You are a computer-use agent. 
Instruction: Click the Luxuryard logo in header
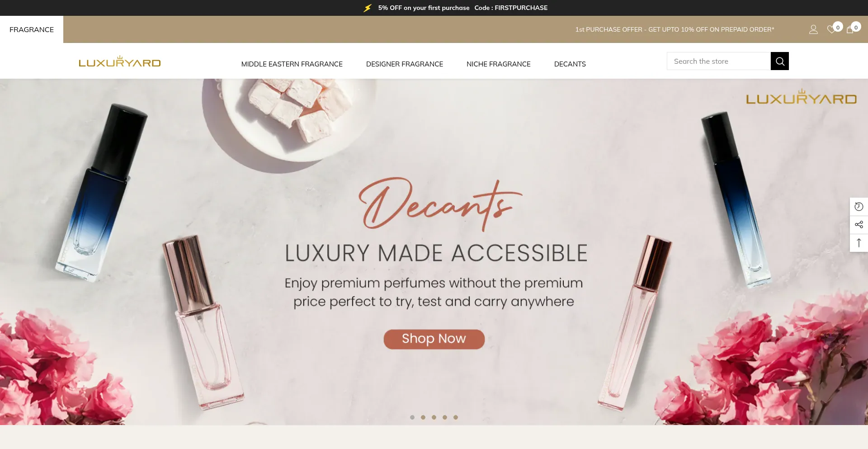(x=120, y=61)
